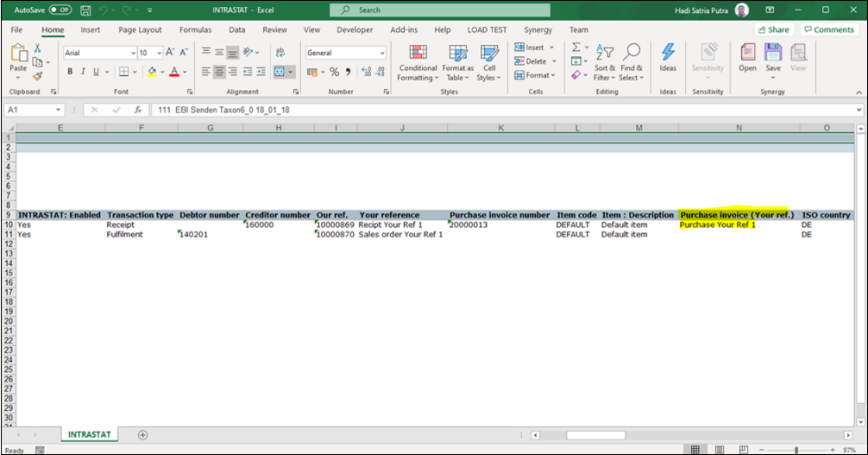Click Decrease Decimal icon
This screenshot has width=868, height=455.
click(x=380, y=72)
